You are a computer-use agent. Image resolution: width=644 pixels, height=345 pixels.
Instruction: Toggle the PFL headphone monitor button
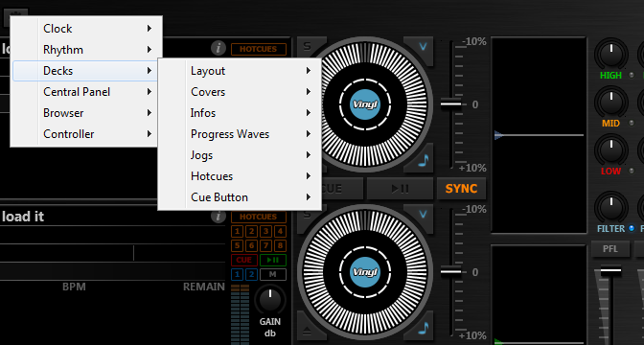click(609, 249)
